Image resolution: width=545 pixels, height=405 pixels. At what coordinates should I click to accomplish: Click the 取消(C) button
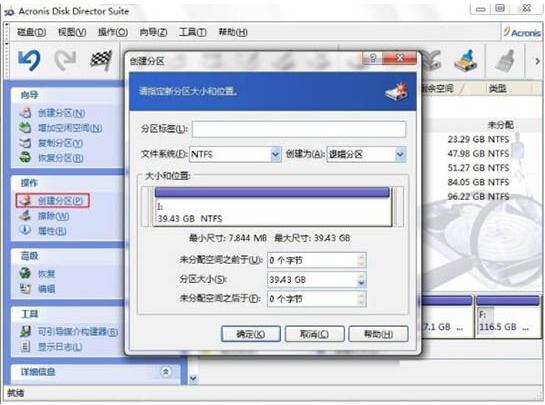click(x=315, y=334)
